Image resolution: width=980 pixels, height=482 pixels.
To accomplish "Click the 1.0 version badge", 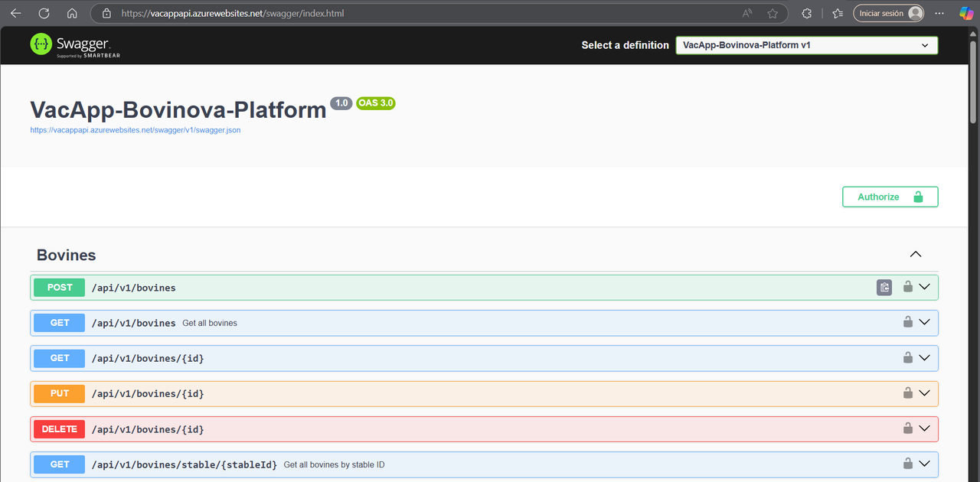I will point(341,103).
